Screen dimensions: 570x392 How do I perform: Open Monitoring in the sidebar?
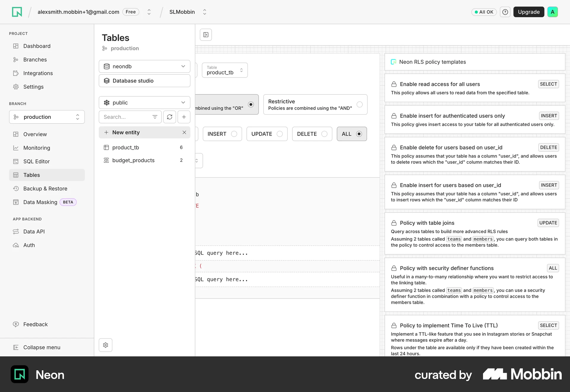tap(47, 148)
